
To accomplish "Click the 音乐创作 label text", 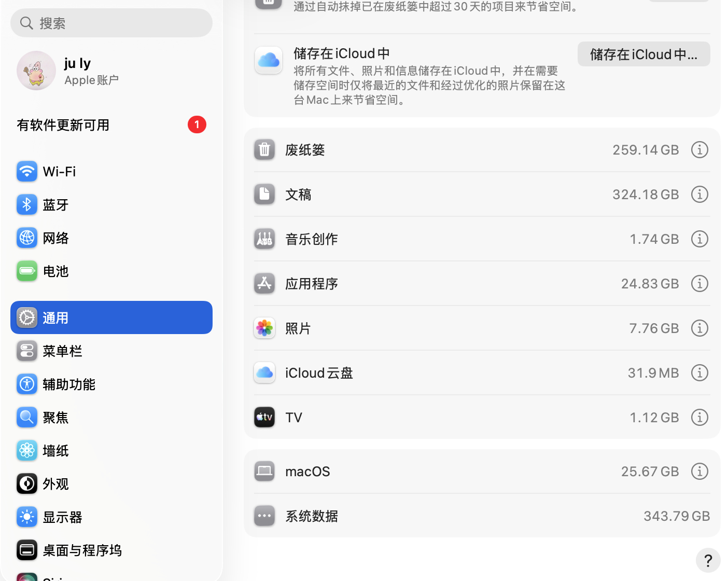I will pos(312,239).
